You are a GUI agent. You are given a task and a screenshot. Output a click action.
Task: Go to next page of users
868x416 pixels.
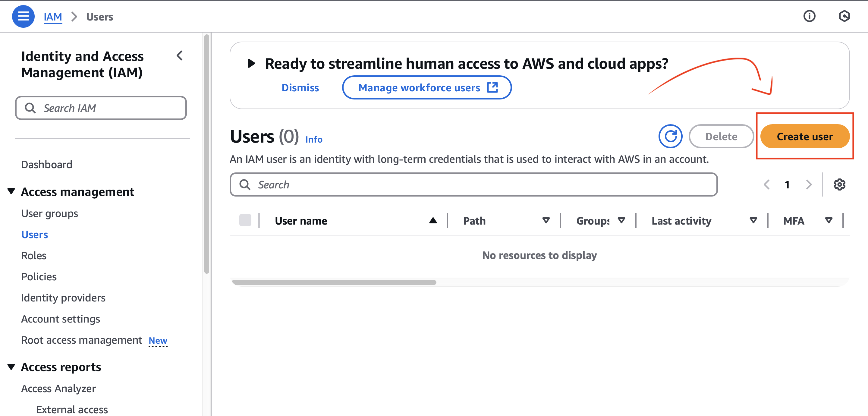pos(809,185)
